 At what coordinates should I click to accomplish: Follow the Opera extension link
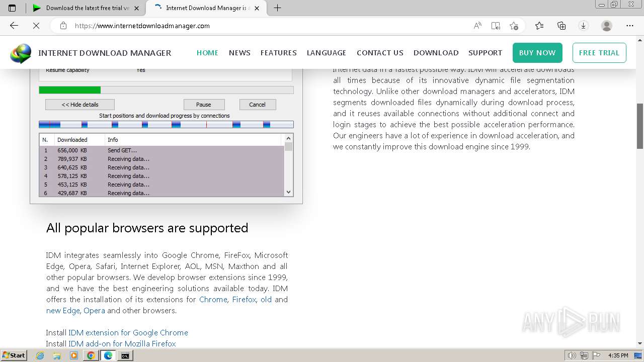pos(94,310)
